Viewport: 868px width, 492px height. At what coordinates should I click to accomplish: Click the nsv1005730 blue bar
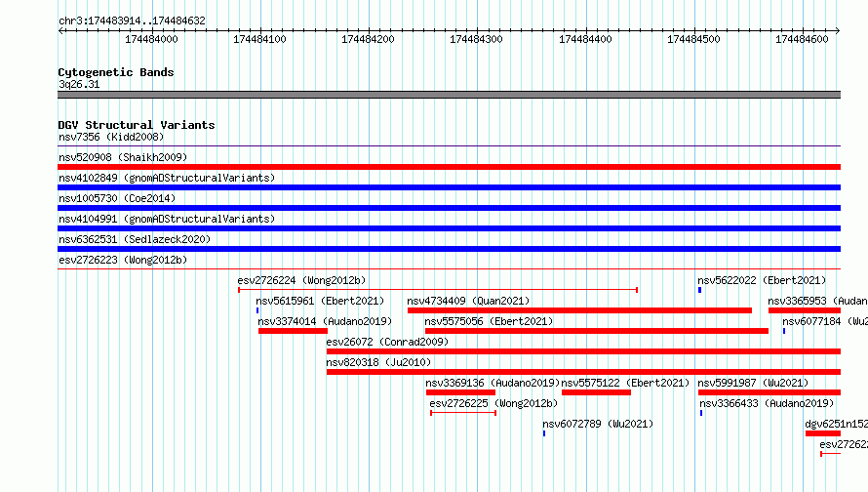point(449,208)
